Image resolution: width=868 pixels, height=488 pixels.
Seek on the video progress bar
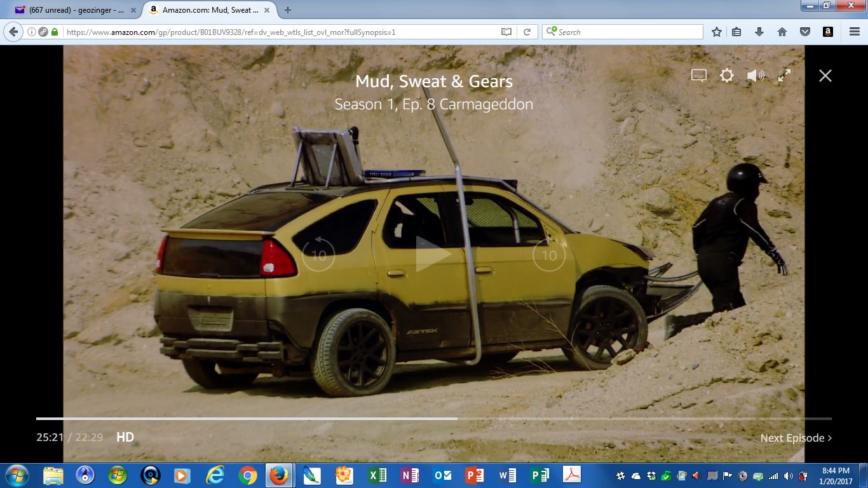click(434, 419)
